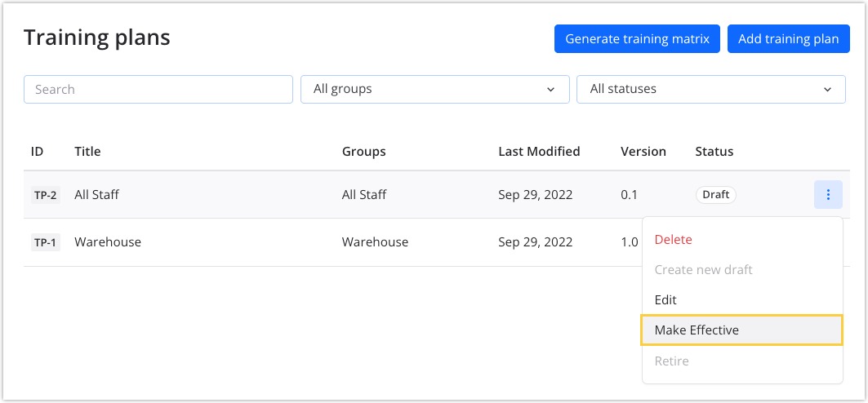Click the Title column header
This screenshot has width=868, height=403.
tap(87, 152)
